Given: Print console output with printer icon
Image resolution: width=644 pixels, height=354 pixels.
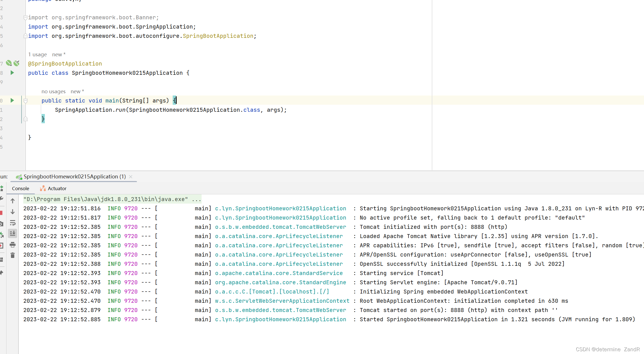Looking at the screenshot, I should 13,245.
